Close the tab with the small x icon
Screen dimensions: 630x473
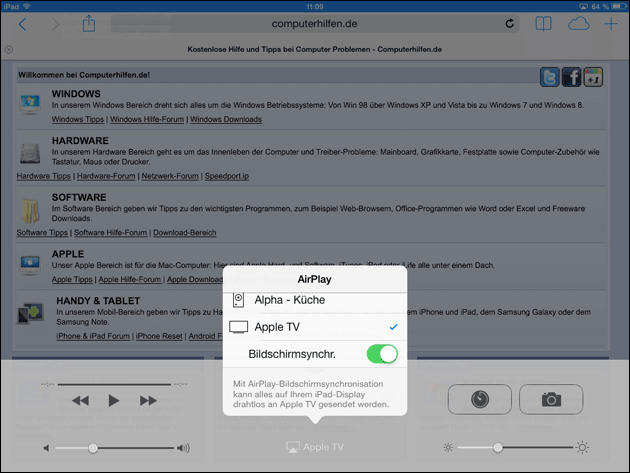click(9, 49)
